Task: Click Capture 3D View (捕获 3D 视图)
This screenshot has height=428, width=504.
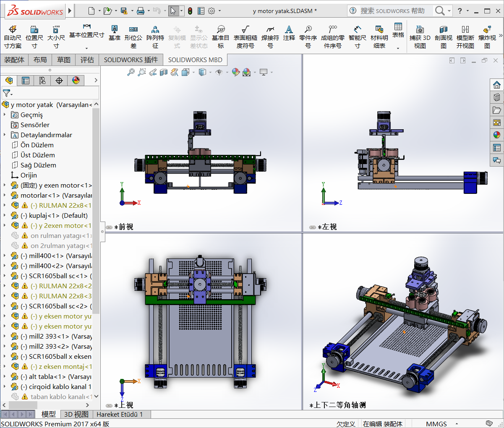Action: [420, 37]
